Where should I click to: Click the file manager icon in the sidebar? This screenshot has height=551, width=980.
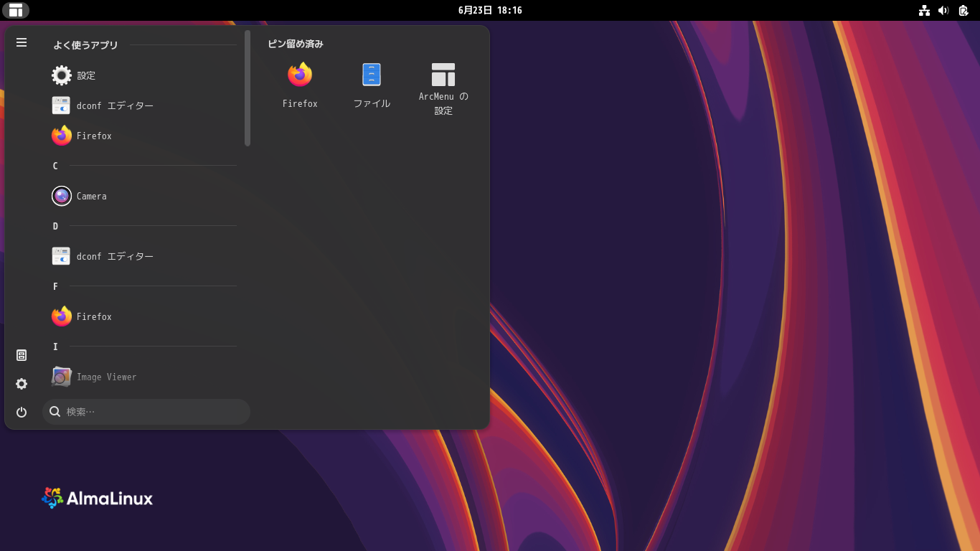pos(21,354)
